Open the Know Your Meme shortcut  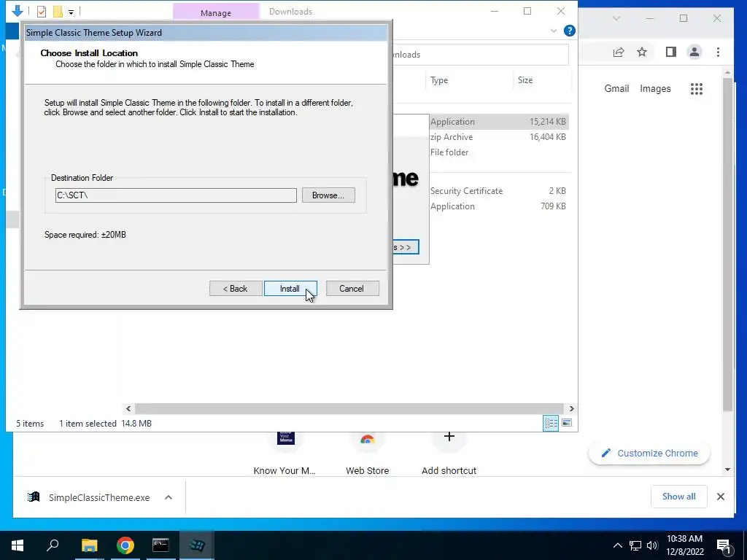[x=285, y=452]
